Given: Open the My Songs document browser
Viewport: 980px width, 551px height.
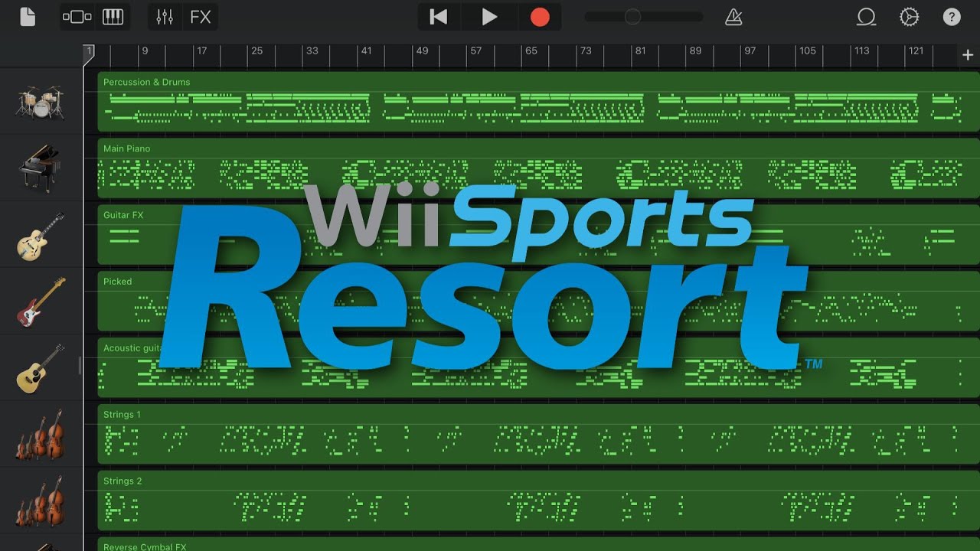Looking at the screenshot, I should click(28, 17).
